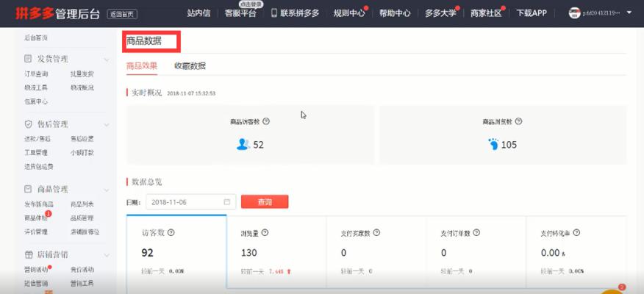Open 品质管理 in the sidebar
This screenshot has height=294, width=644.
point(82,218)
